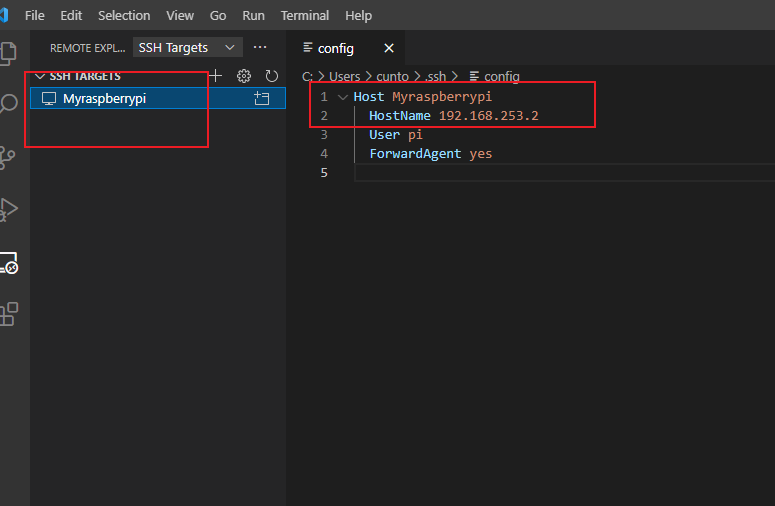Open the Selection menu
The height and width of the screenshot is (506, 775).
tap(124, 16)
